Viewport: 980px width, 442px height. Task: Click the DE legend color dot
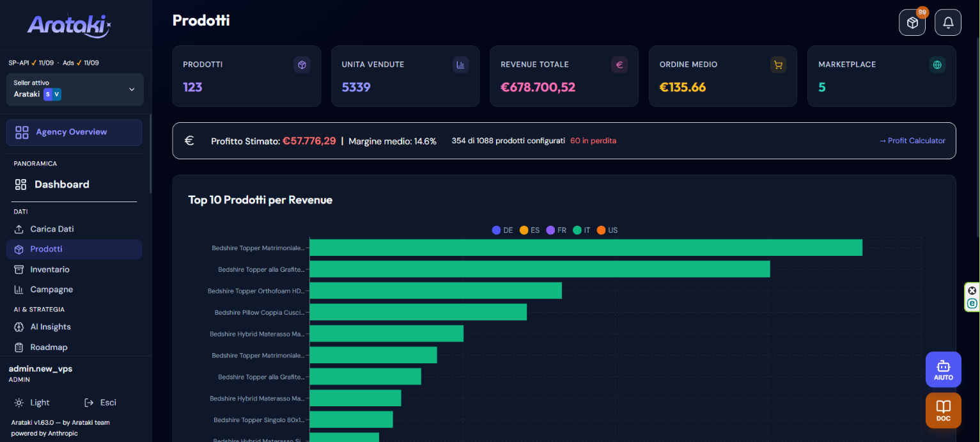[x=496, y=230]
